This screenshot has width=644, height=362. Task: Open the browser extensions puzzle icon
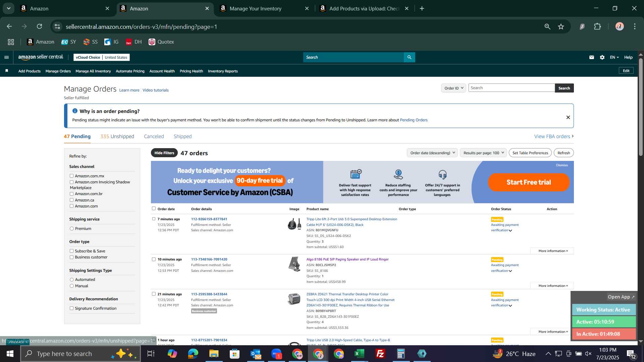tap(598, 26)
